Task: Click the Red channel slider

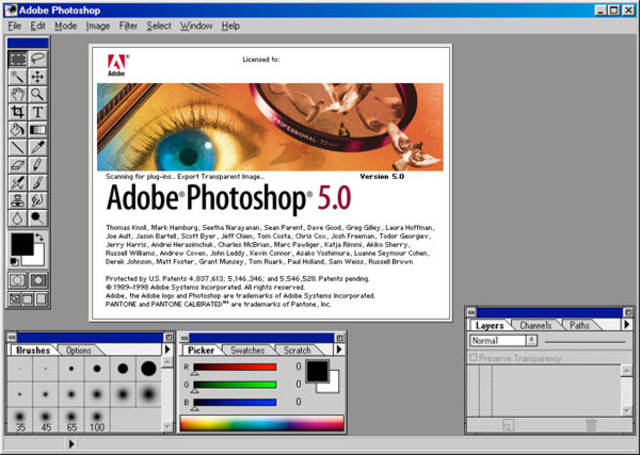Action: point(235,367)
